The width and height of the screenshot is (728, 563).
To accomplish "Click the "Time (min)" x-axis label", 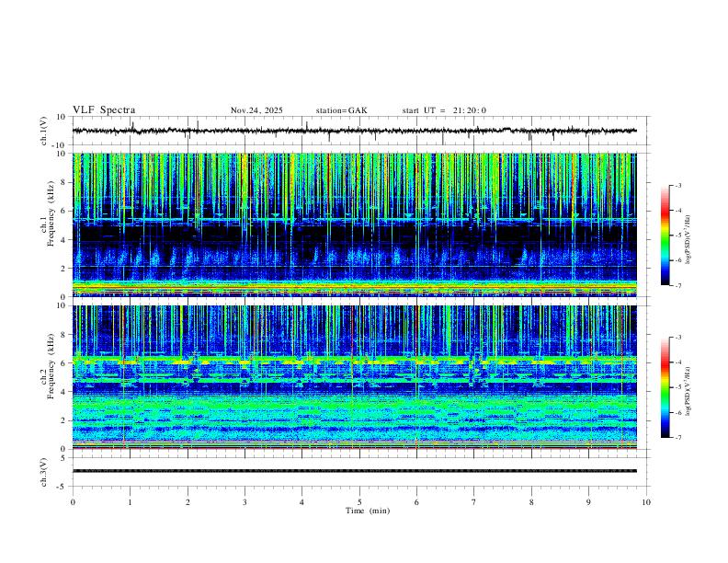I will pos(368,511).
